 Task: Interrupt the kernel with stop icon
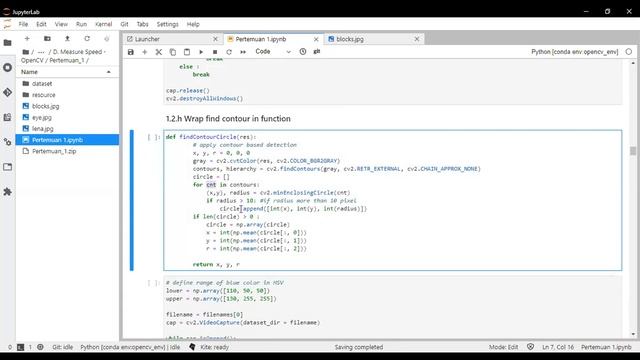[215, 52]
